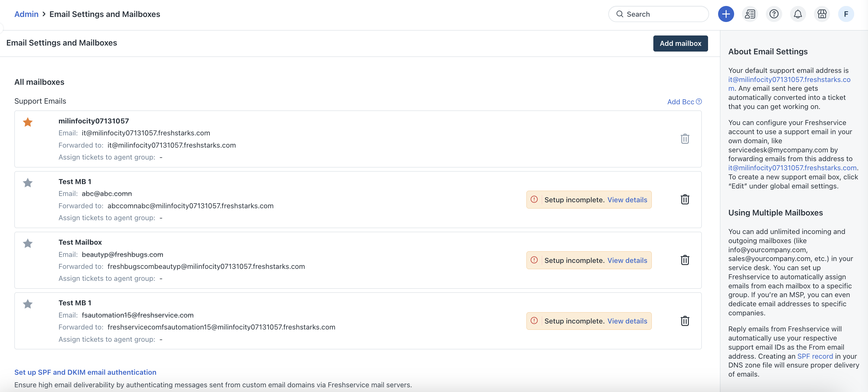Open the notifications bell icon

(798, 14)
